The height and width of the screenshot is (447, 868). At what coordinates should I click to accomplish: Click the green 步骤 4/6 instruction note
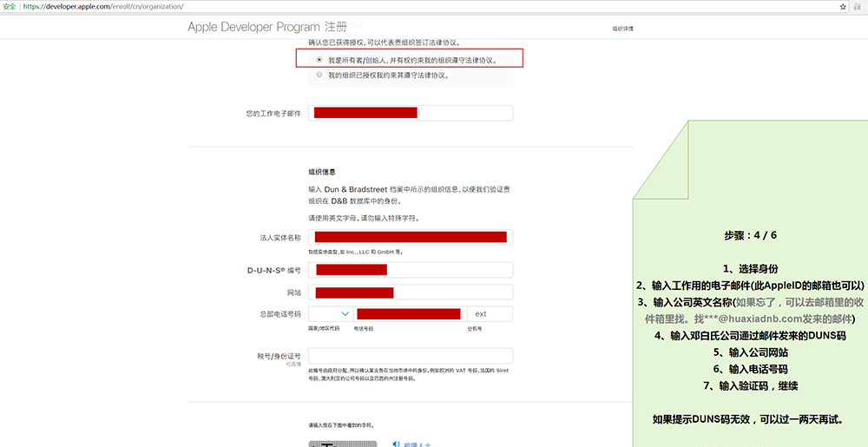point(751,330)
